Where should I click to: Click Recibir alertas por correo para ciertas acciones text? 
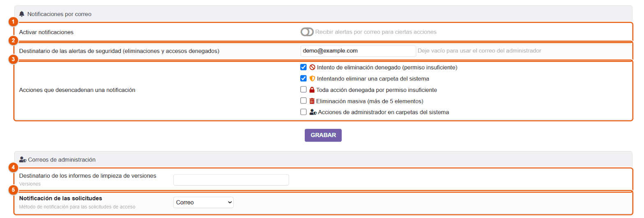coord(376,32)
